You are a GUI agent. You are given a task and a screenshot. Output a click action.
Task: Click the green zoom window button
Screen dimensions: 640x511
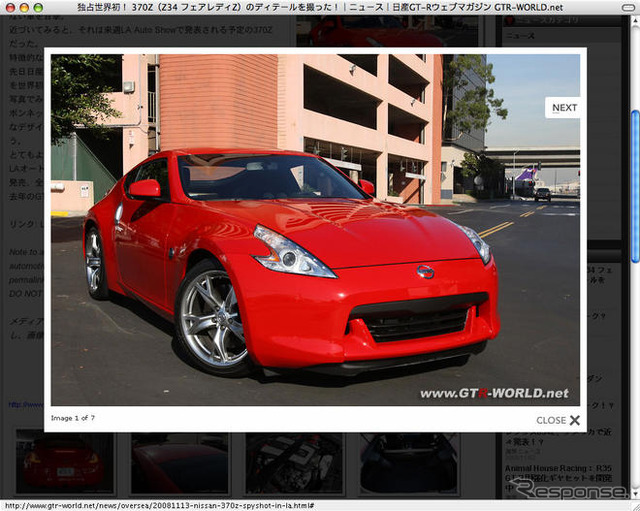coord(38,7)
